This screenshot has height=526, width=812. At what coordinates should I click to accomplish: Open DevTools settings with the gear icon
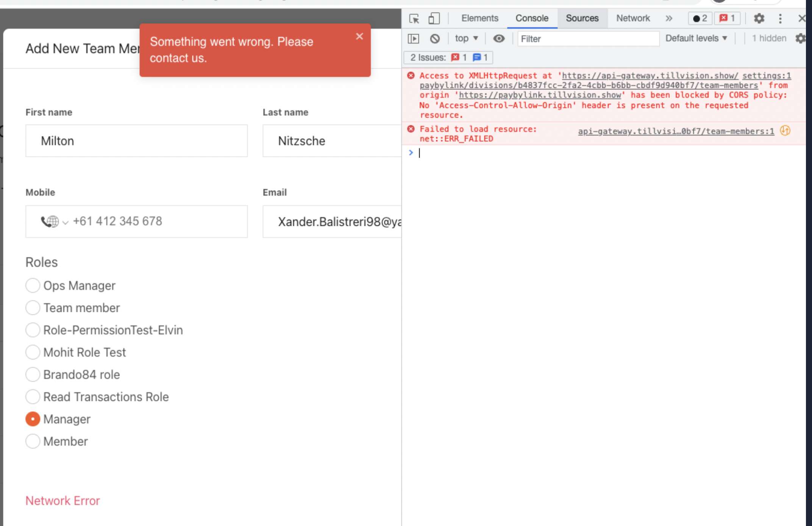click(x=759, y=18)
